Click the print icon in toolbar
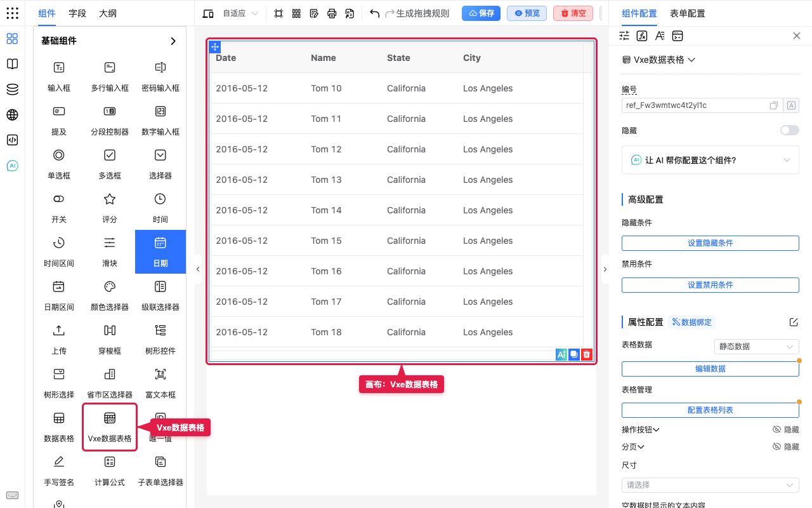812x508 pixels. (x=332, y=13)
